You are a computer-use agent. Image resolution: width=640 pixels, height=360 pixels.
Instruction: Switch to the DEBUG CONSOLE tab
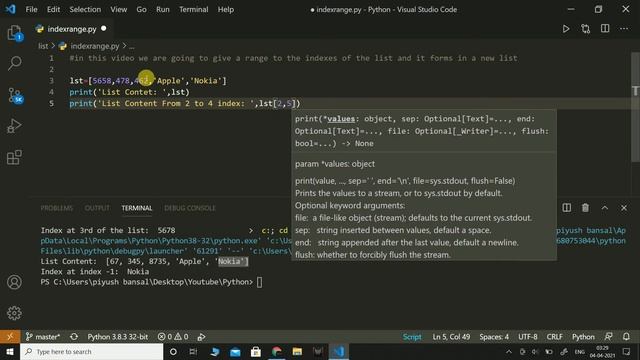pyautogui.click(x=189, y=208)
